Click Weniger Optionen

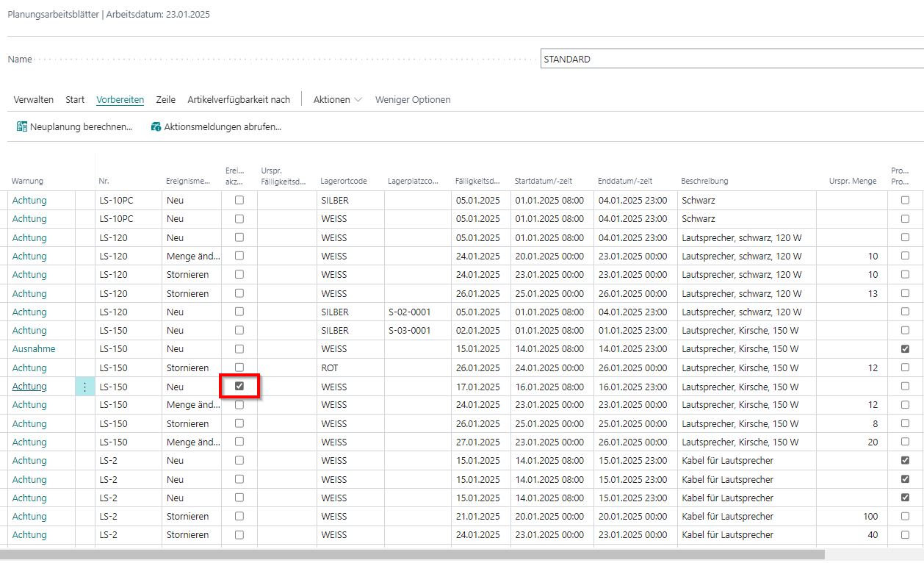tap(413, 99)
